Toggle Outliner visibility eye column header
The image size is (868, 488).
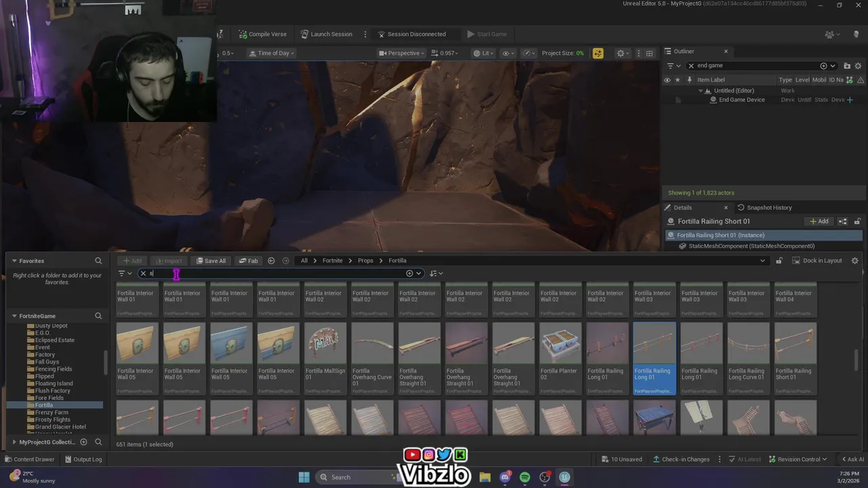coord(667,80)
